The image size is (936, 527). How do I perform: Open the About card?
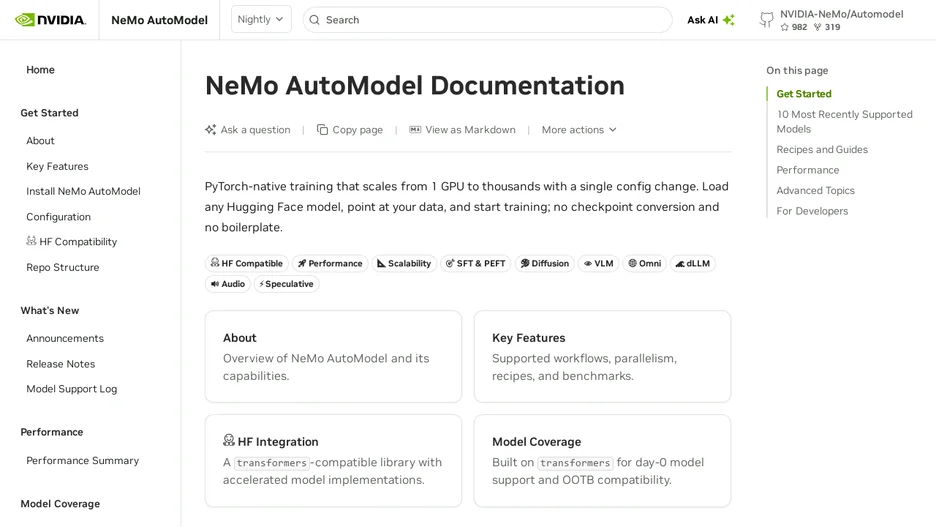(x=333, y=356)
